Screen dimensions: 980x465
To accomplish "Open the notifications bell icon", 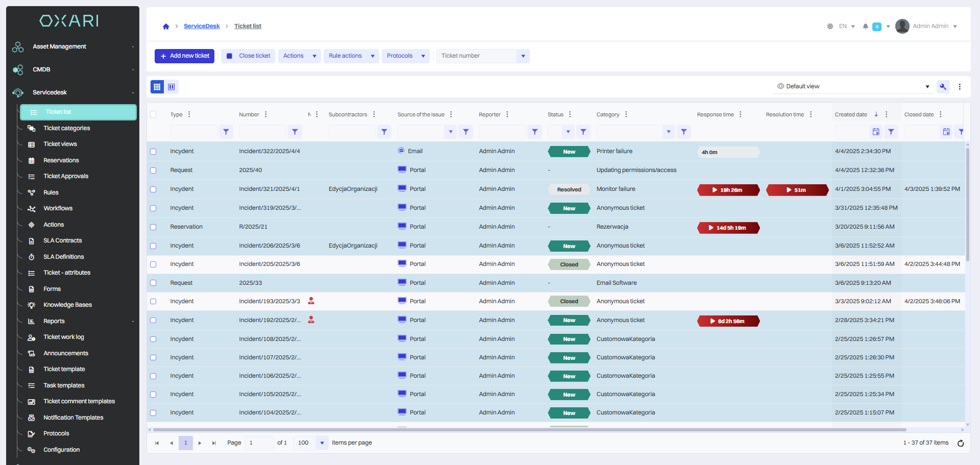I will click(865, 27).
